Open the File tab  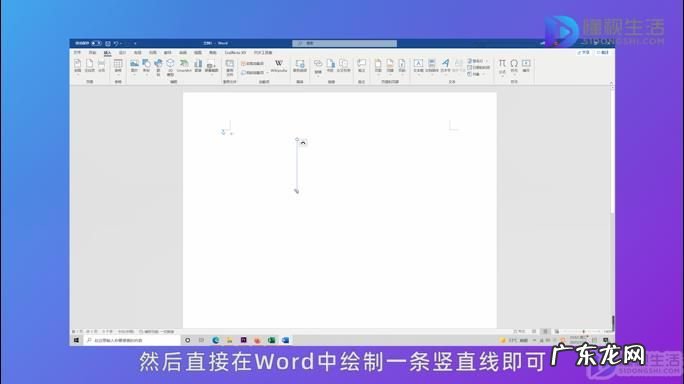[78, 52]
